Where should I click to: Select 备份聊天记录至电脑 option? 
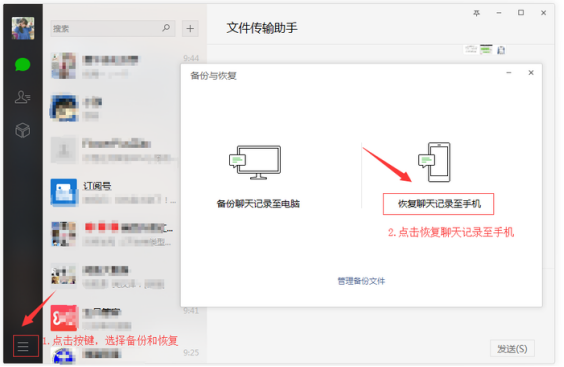point(258,204)
